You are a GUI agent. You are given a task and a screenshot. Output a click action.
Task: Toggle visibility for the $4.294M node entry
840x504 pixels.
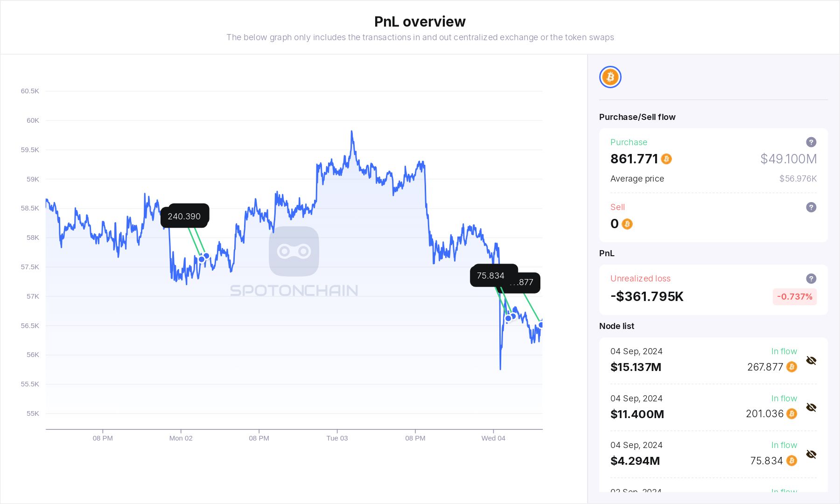coord(811,454)
